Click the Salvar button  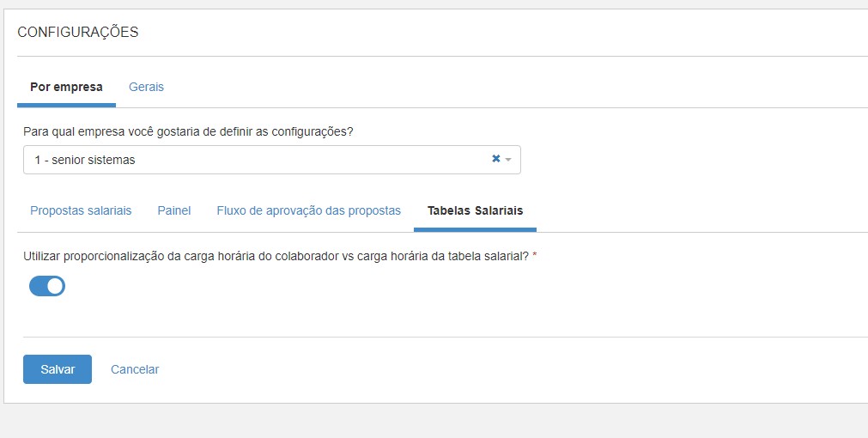(58, 369)
